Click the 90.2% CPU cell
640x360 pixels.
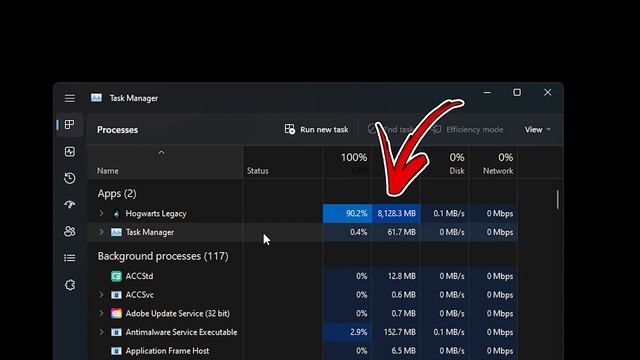347,213
